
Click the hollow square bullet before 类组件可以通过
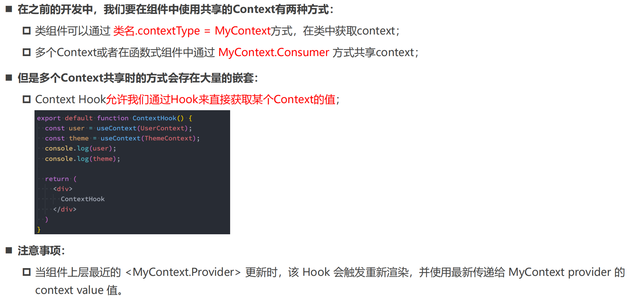coord(26,31)
